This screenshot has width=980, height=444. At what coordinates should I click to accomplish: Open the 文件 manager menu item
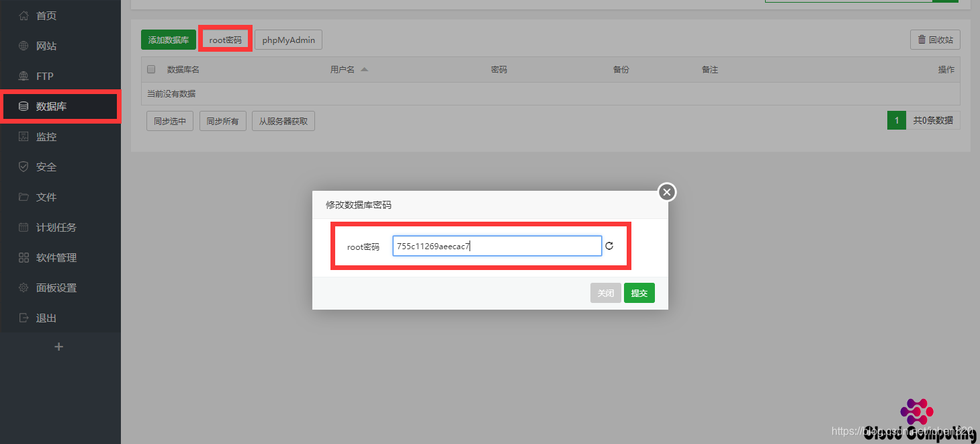(x=60, y=197)
